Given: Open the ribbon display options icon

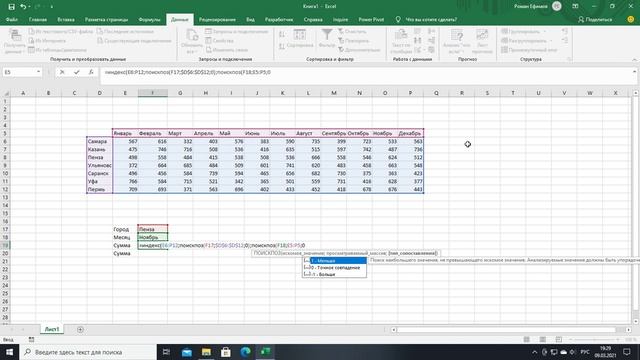Looking at the screenshot, I should 575,7.
